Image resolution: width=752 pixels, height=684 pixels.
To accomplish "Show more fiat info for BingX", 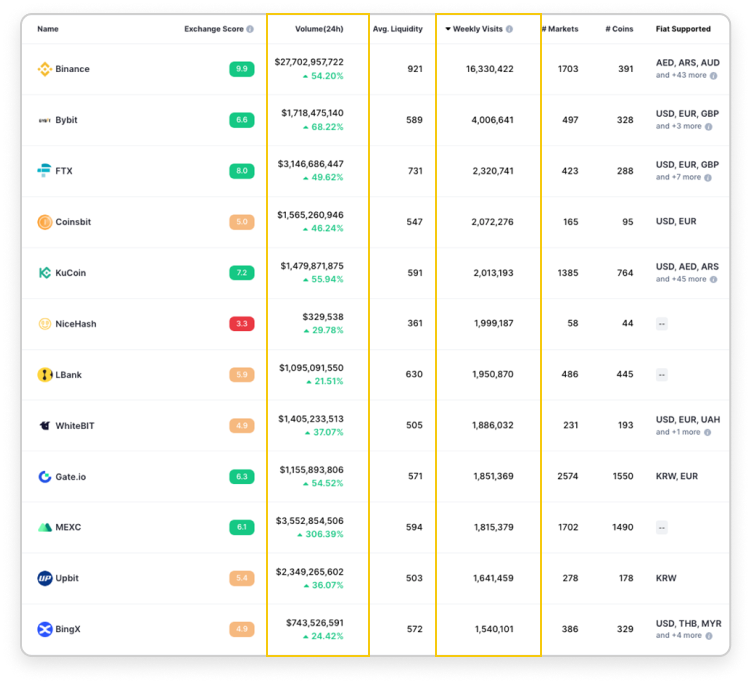I will tap(709, 636).
